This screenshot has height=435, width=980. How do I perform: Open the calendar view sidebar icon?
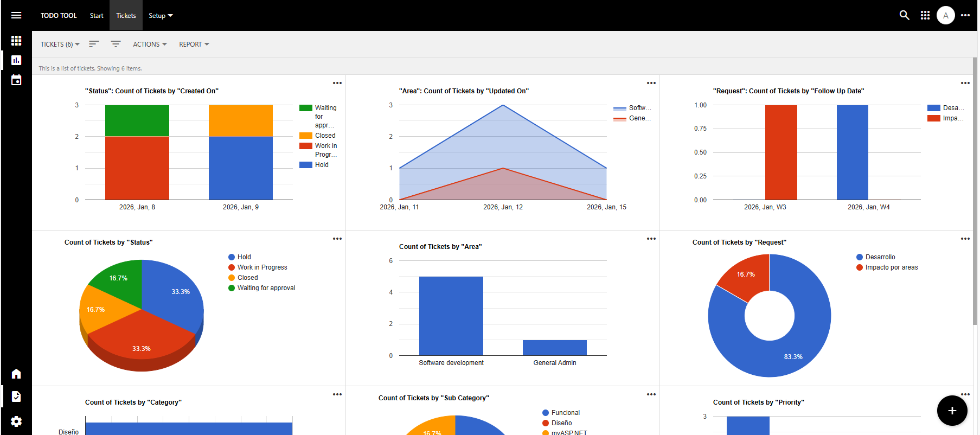pos(16,80)
